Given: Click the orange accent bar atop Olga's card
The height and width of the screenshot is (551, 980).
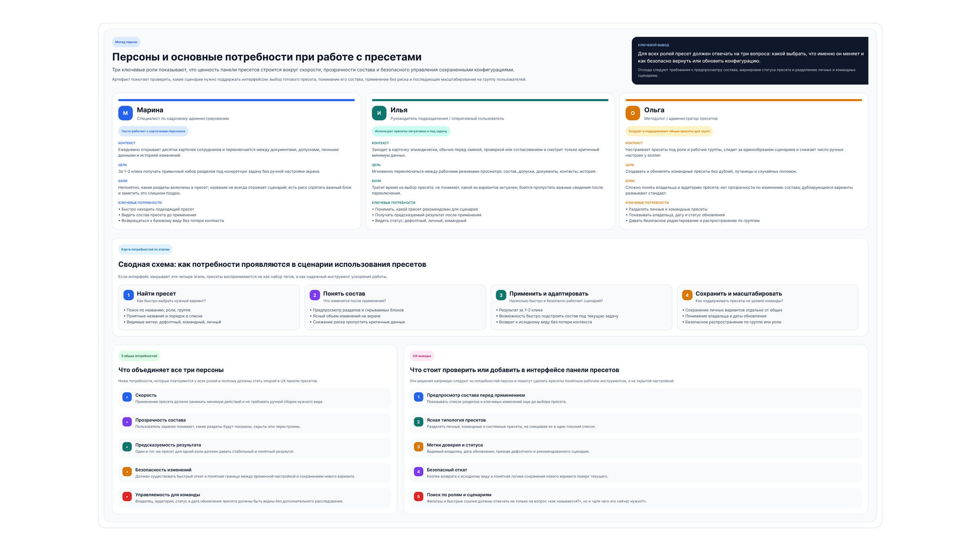Looking at the screenshot, I should 744,100.
